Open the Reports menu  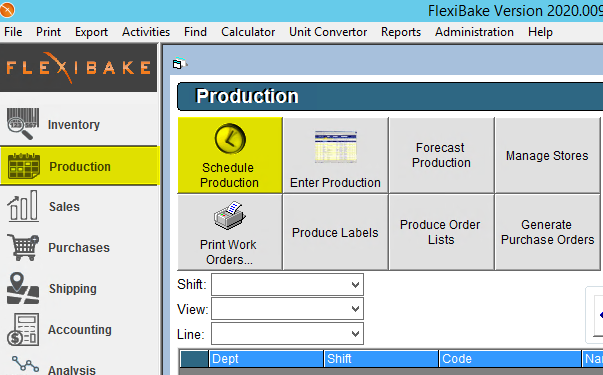tap(401, 32)
